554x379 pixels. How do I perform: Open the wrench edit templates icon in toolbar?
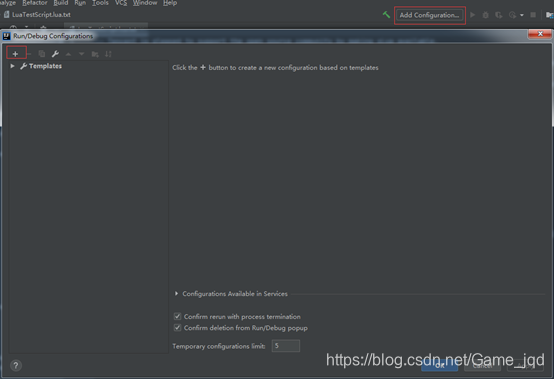pyautogui.click(x=55, y=54)
